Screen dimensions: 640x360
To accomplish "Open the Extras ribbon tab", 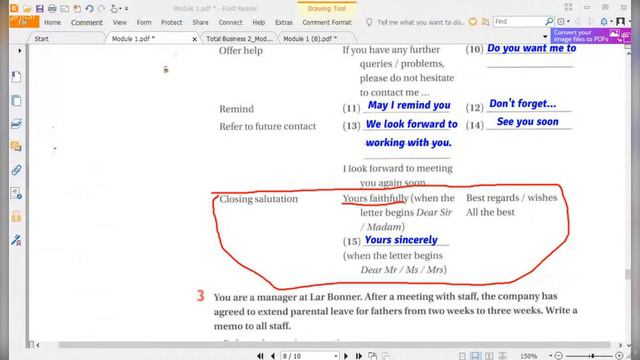I will coord(284,22).
